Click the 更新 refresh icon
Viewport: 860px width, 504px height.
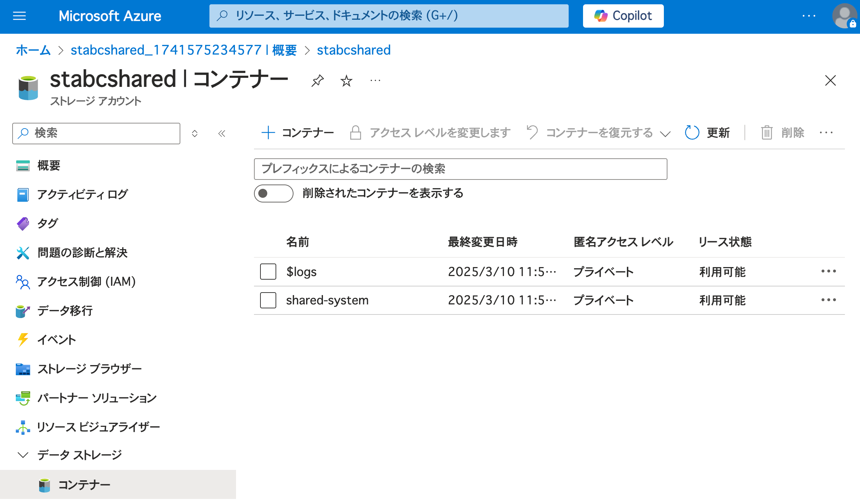[692, 133]
